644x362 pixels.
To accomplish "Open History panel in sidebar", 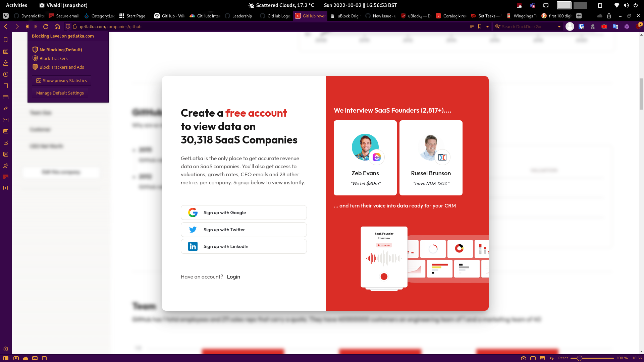I will pos(6,74).
